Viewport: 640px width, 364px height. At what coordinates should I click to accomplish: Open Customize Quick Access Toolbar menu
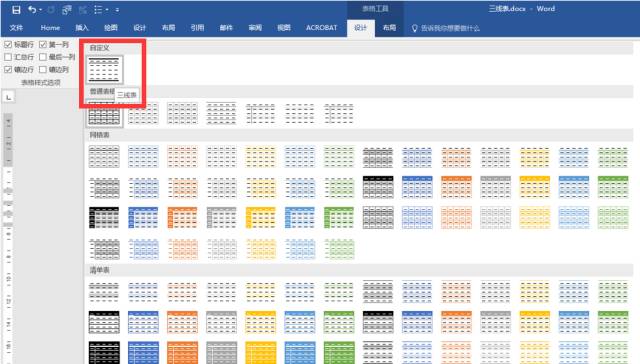pos(117,9)
